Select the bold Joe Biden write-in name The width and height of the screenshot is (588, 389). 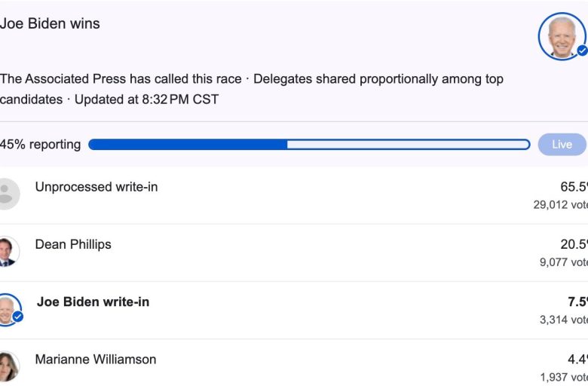93,302
